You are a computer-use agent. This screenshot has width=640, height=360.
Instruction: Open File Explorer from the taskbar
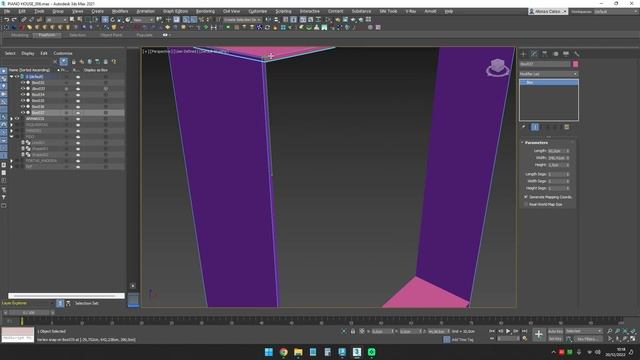[298, 352]
